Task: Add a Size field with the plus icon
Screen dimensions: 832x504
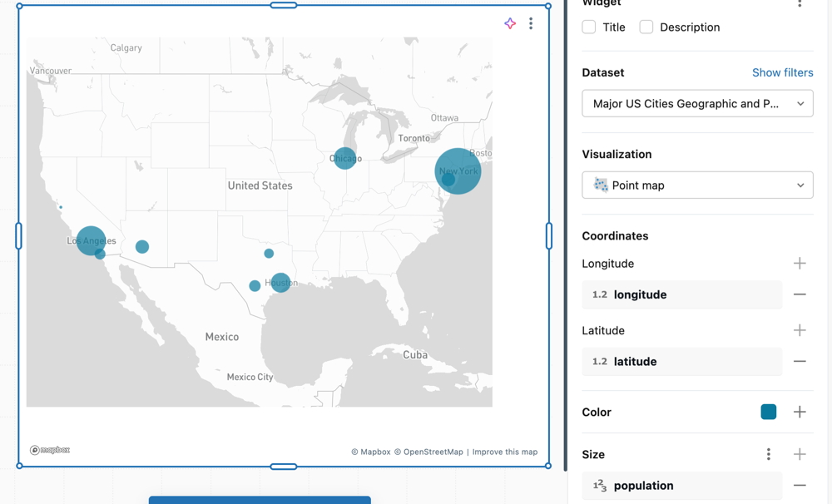Action: 800,454
